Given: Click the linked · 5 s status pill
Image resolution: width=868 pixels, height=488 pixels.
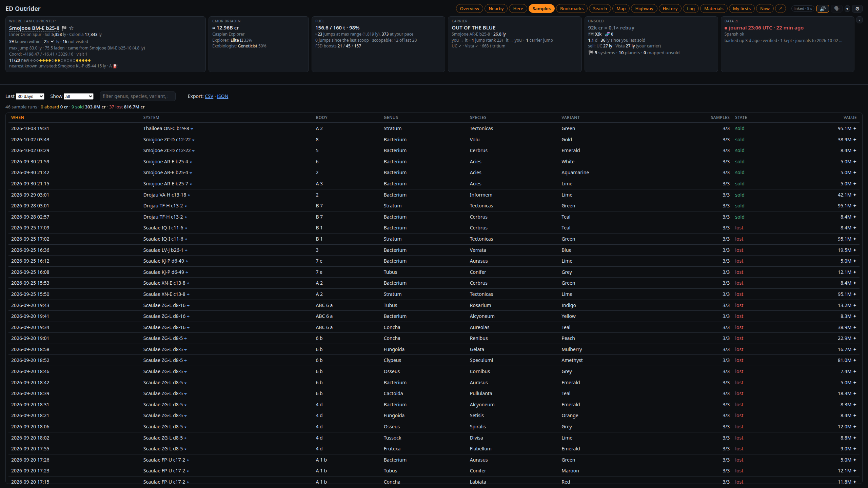Looking at the screenshot, I should pos(803,9).
